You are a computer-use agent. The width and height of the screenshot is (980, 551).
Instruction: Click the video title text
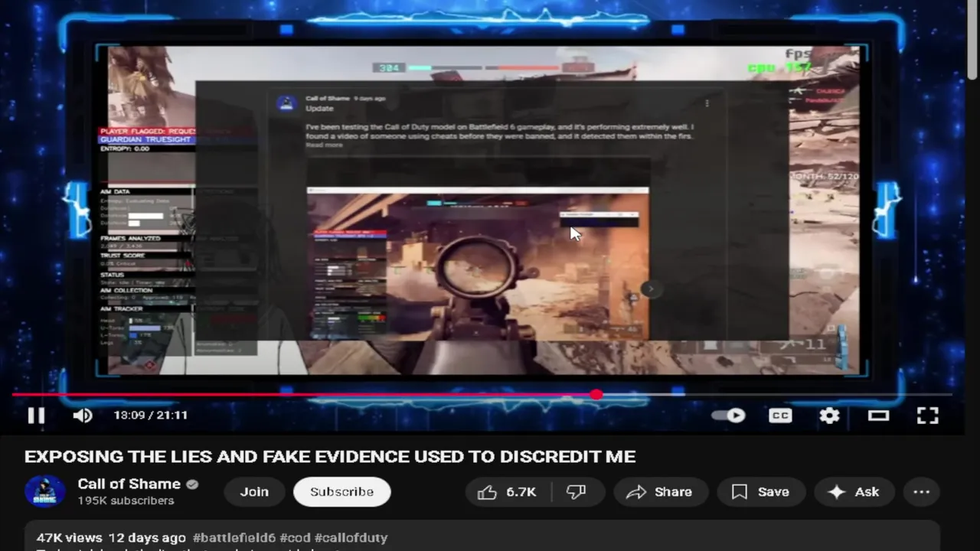tap(330, 457)
